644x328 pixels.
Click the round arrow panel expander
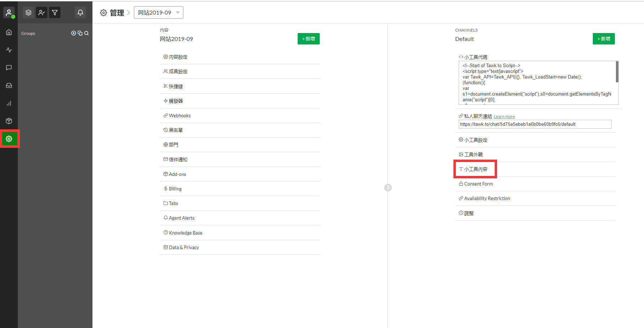tap(388, 188)
